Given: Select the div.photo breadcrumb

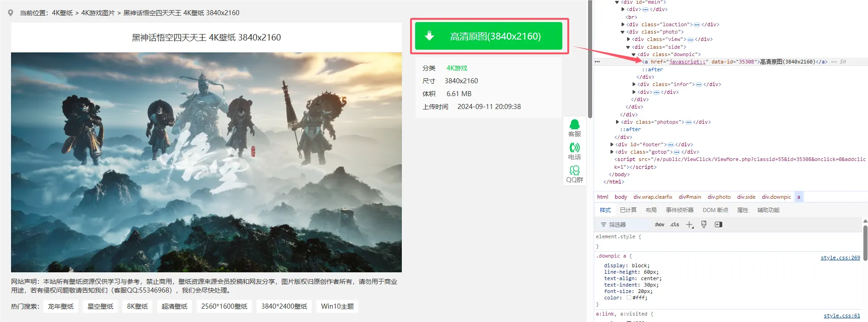Looking at the screenshot, I should (x=719, y=197).
